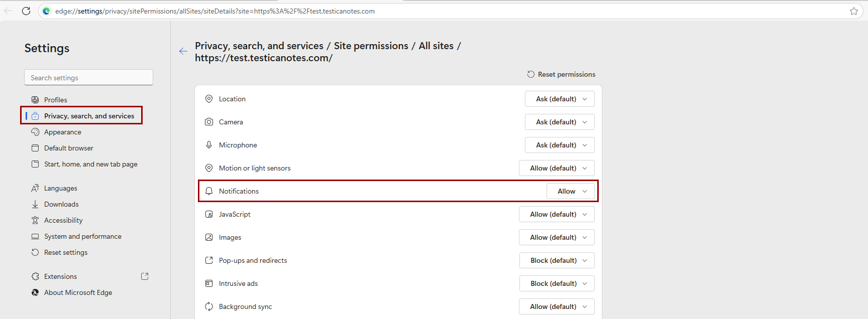Click the external link icon next to Extensions

[x=145, y=276]
